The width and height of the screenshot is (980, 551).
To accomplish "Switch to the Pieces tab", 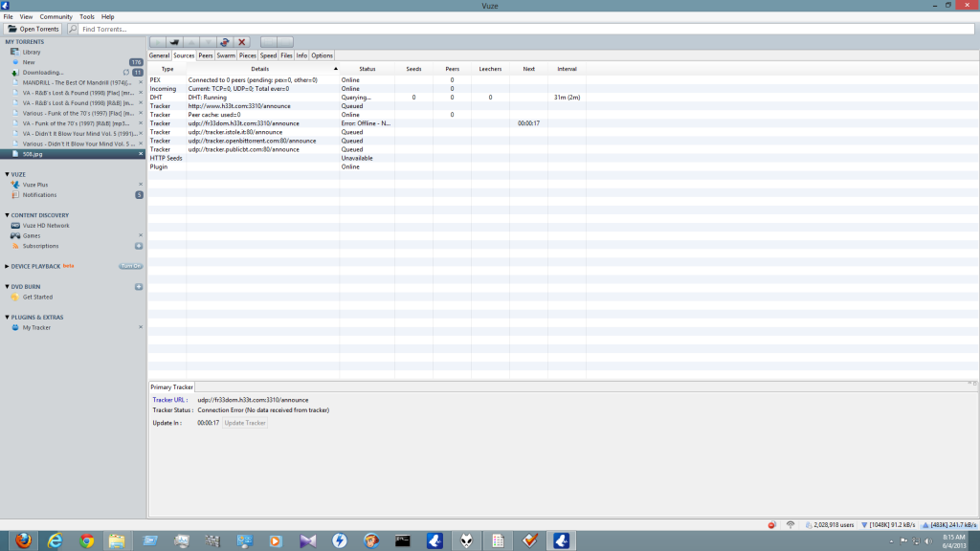I will [x=248, y=55].
